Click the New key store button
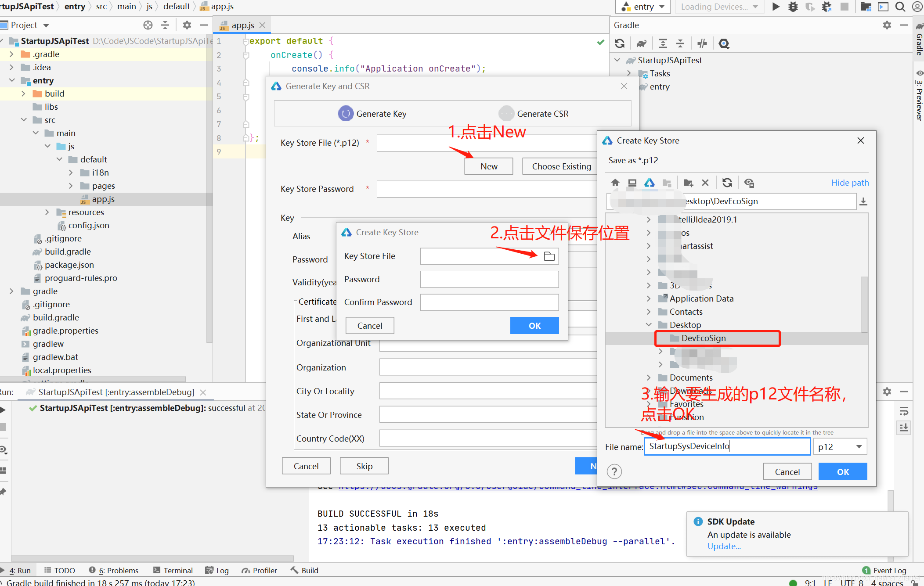 488,166
